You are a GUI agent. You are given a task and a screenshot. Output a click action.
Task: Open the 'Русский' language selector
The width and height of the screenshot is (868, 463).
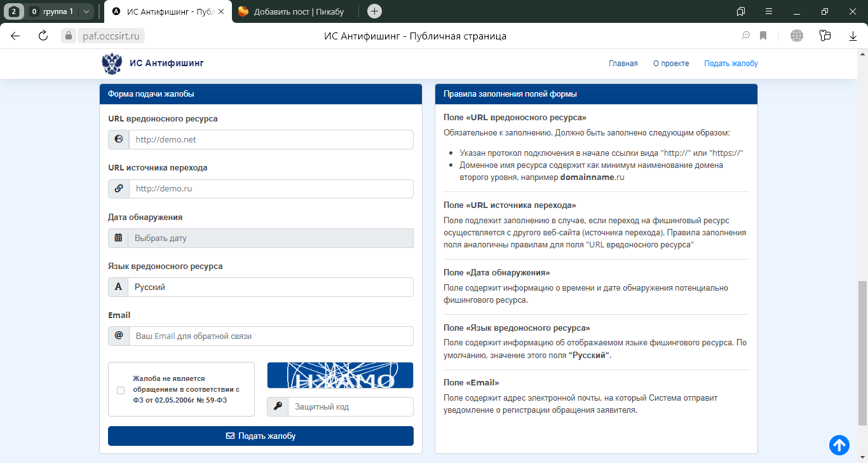point(271,287)
